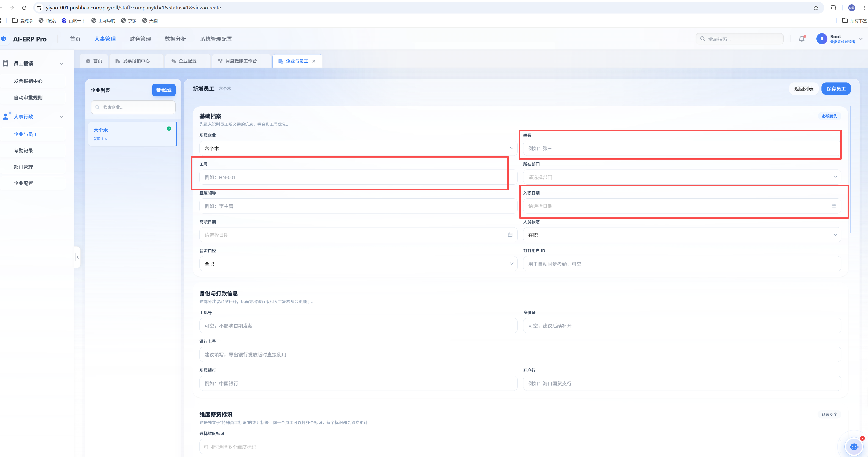Open the 所在部门 dropdown
This screenshot has height=457, width=868.
682,177
